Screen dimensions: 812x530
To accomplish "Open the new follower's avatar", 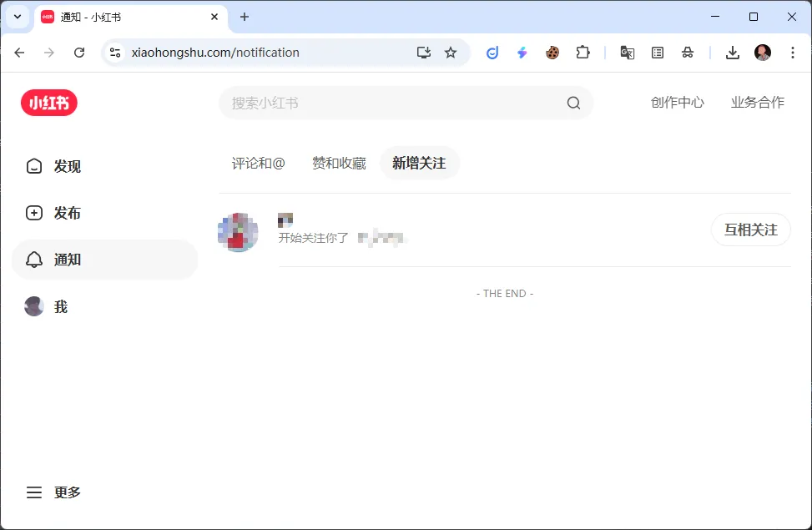I will point(238,232).
